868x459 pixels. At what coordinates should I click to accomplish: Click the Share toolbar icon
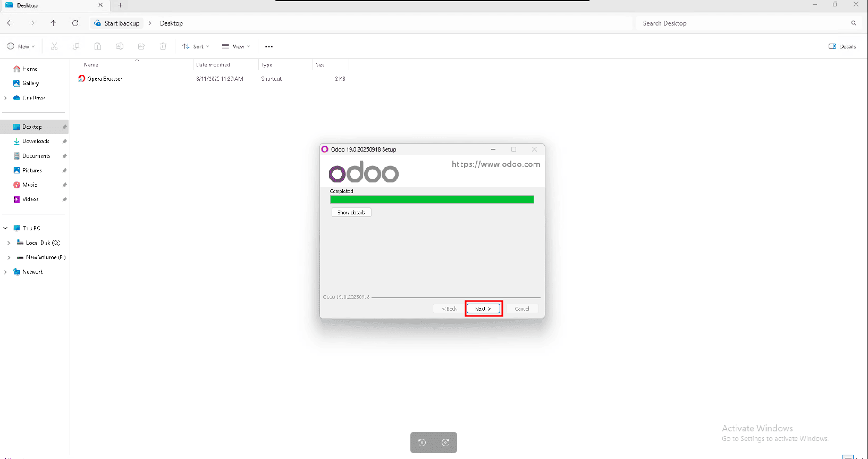[141, 47]
